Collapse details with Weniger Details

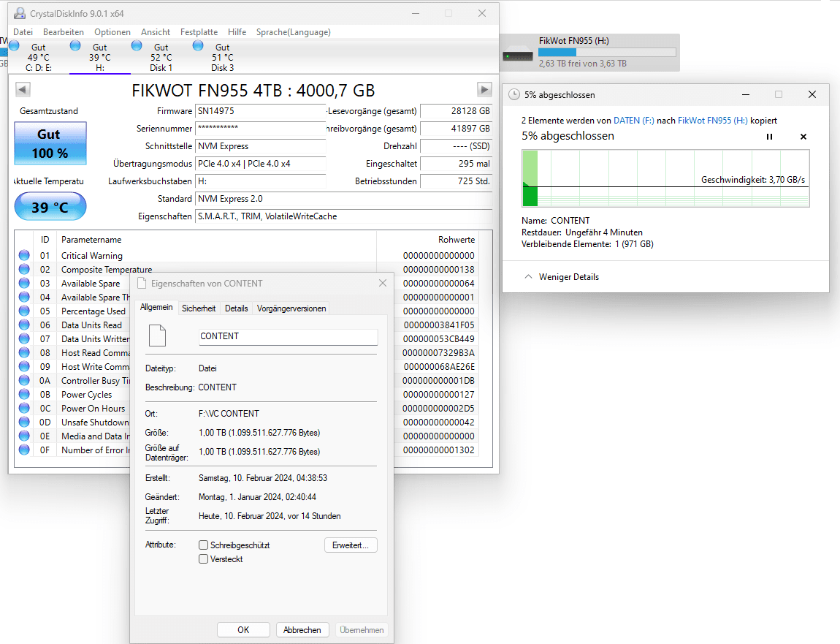click(x=561, y=277)
